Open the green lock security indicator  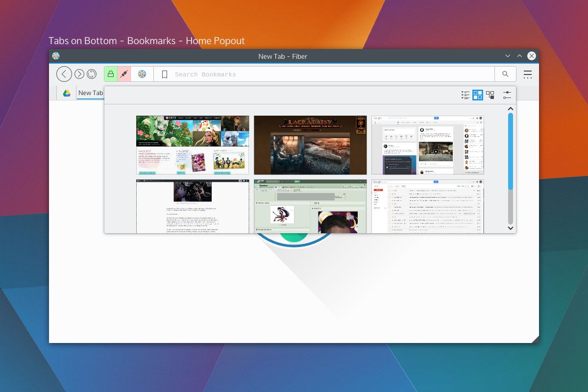tap(111, 74)
